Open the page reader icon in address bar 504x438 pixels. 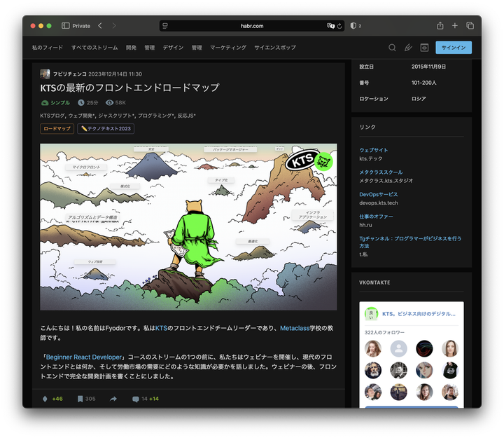[165, 26]
